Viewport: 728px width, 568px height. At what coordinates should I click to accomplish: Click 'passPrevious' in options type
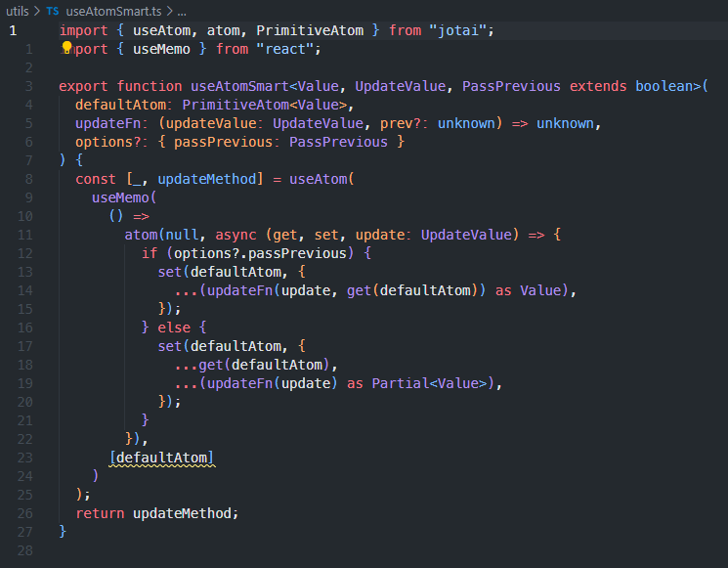[x=224, y=142]
